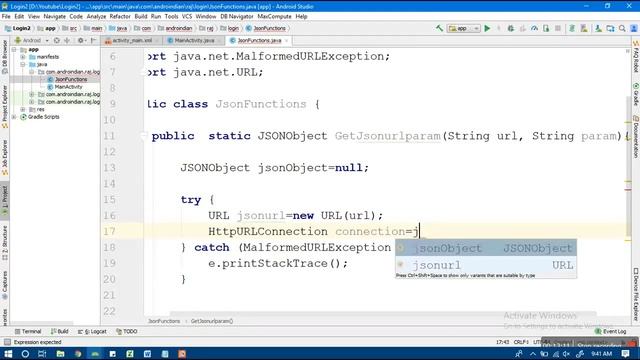This screenshot has height=360, width=640.
Task: Click the Windows Start button
Action: click(8, 354)
